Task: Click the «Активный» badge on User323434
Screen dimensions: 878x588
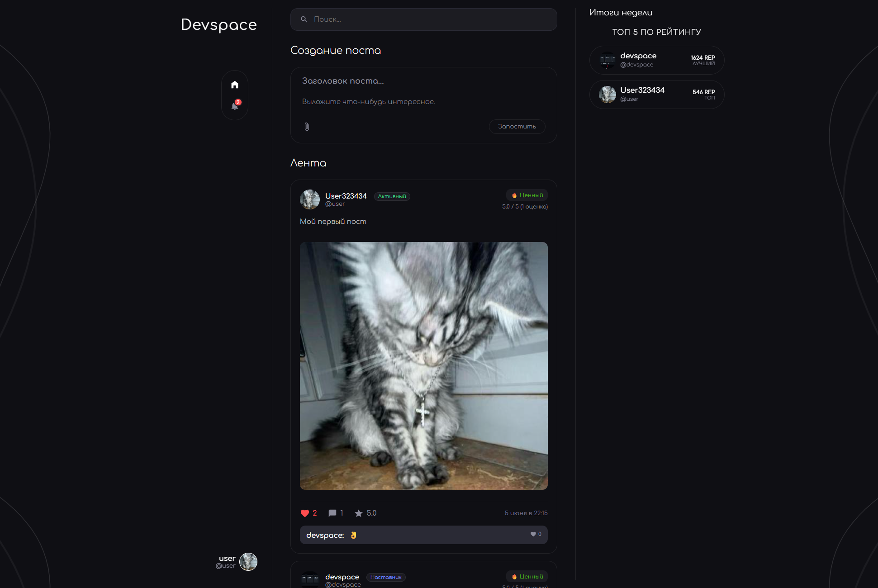Action: click(392, 196)
